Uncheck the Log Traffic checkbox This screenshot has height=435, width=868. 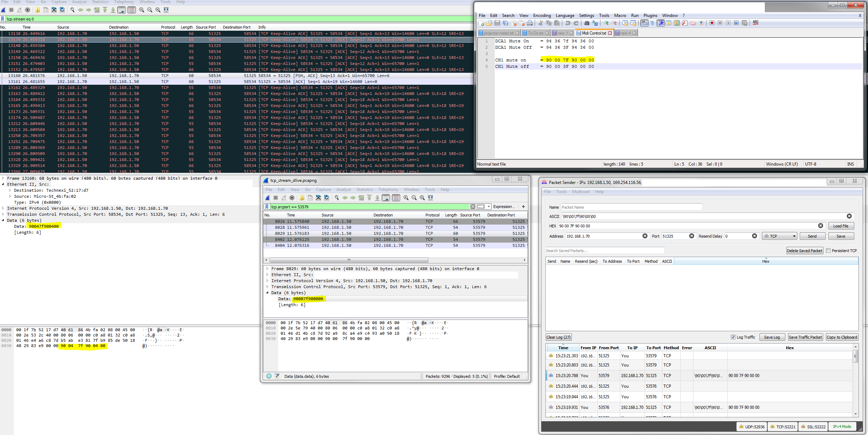tap(733, 337)
